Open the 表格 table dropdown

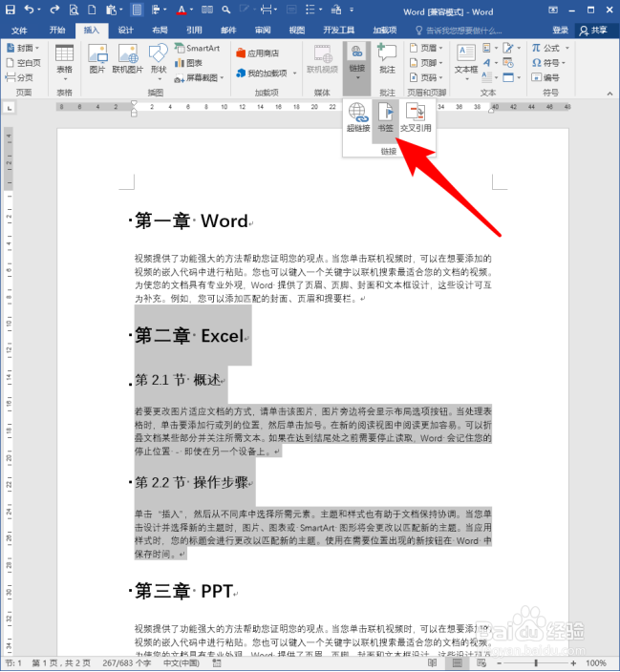click(x=64, y=62)
